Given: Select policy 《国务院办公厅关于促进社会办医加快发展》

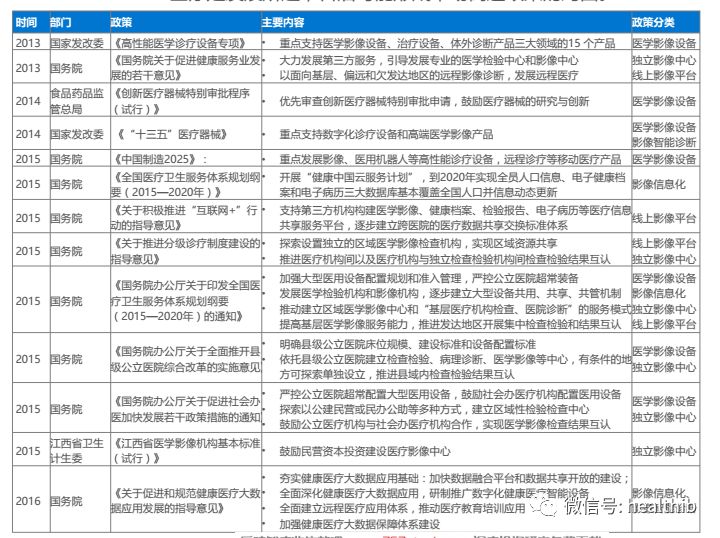Looking at the screenshot, I should tap(186, 409).
